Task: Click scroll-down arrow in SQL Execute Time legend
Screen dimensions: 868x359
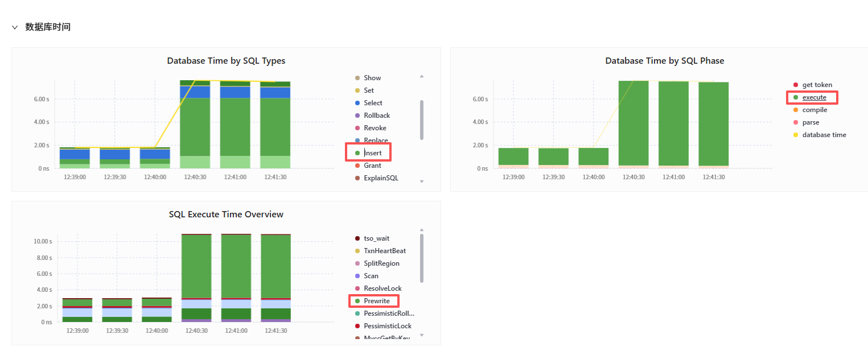Action: pos(422,335)
